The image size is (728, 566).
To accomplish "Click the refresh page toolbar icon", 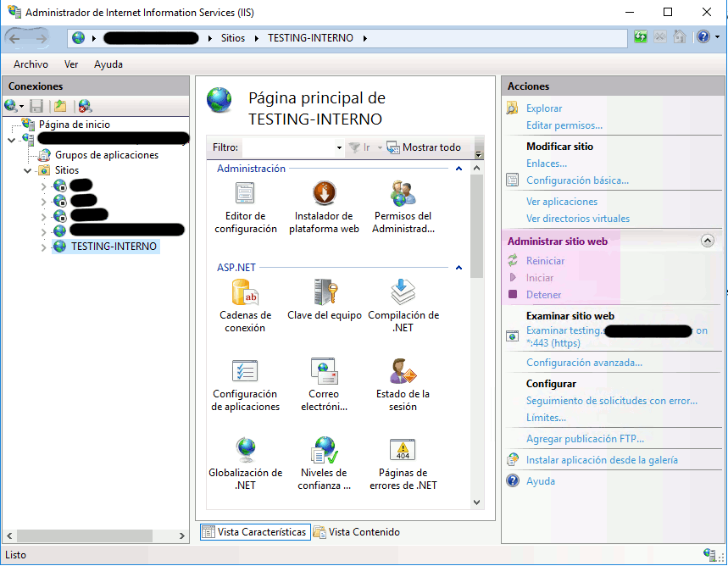I will tap(641, 36).
